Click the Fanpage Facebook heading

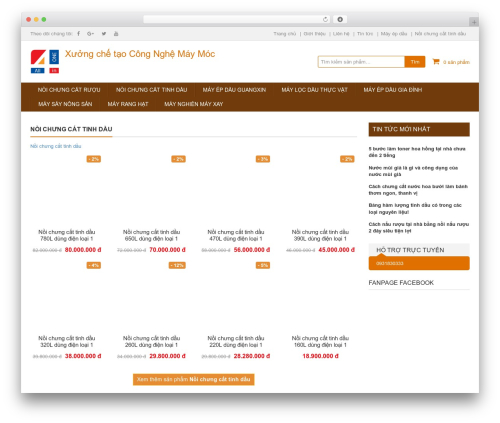coord(401,283)
